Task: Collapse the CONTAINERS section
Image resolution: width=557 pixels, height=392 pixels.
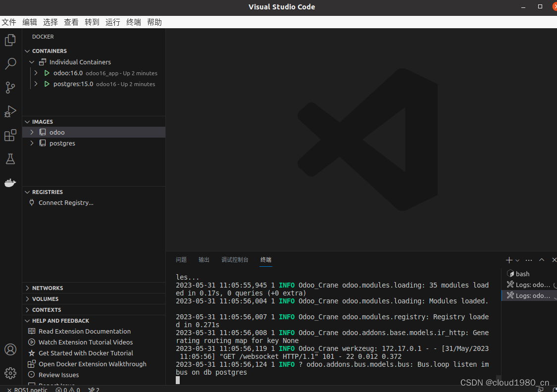Action: 27,50
